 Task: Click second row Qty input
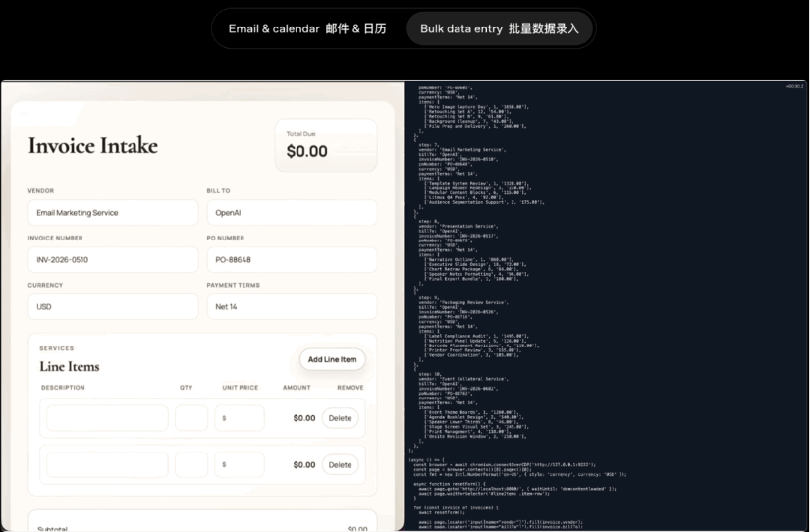192,465
